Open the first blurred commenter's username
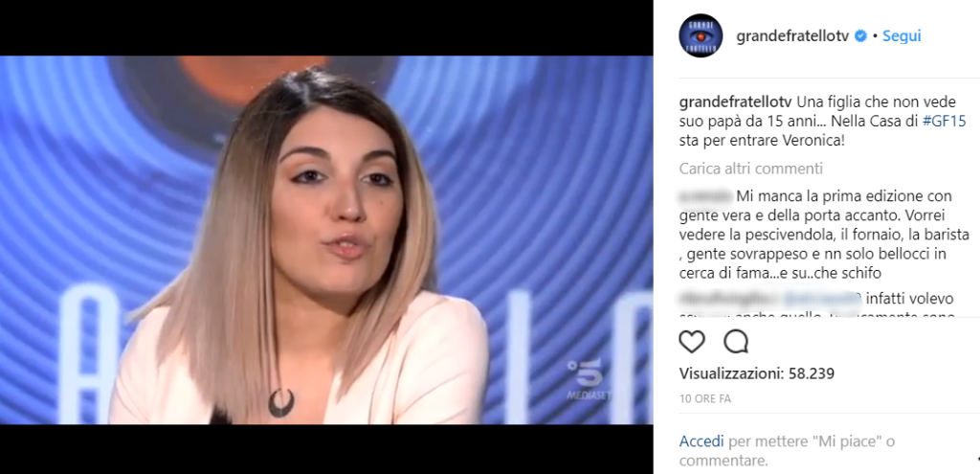The height and width of the screenshot is (474, 980). click(705, 196)
